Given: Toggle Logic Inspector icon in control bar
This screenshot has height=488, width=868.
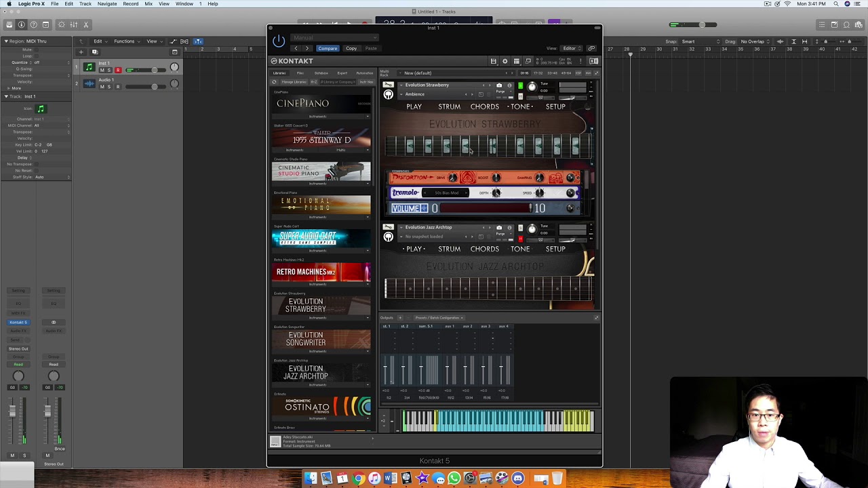Looking at the screenshot, I should pyautogui.click(x=22, y=24).
